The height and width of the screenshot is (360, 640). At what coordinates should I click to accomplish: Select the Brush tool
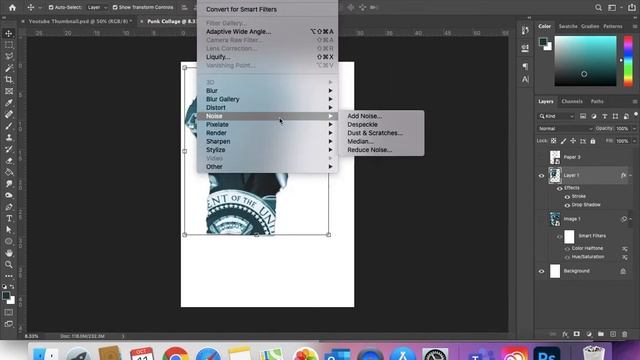click(x=9, y=126)
